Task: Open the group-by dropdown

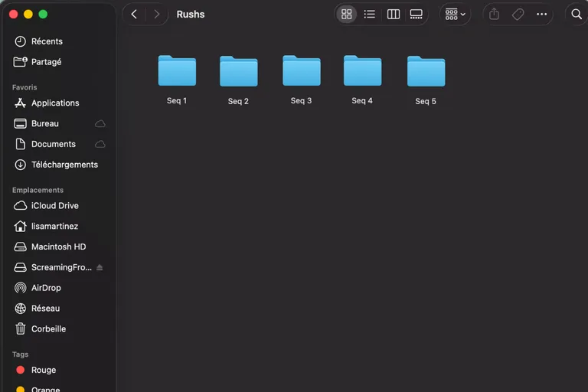Action: pyautogui.click(x=455, y=15)
